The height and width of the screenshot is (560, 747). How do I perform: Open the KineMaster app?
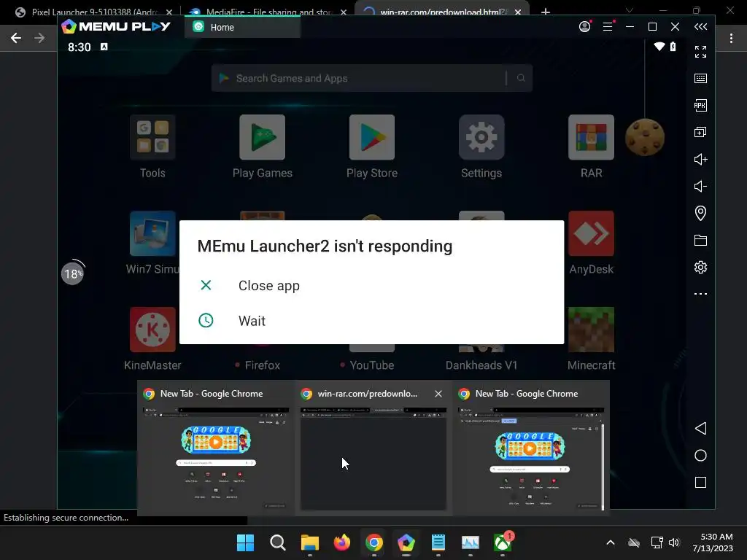click(x=152, y=330)
